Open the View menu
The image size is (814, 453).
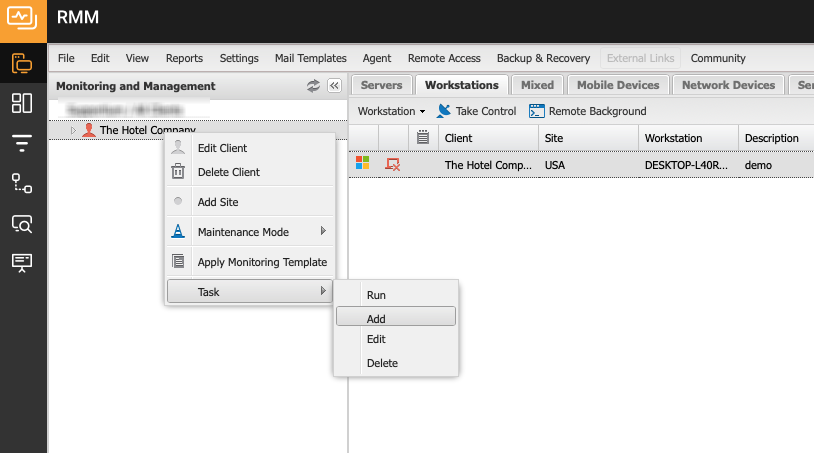[x=137, y=58]
